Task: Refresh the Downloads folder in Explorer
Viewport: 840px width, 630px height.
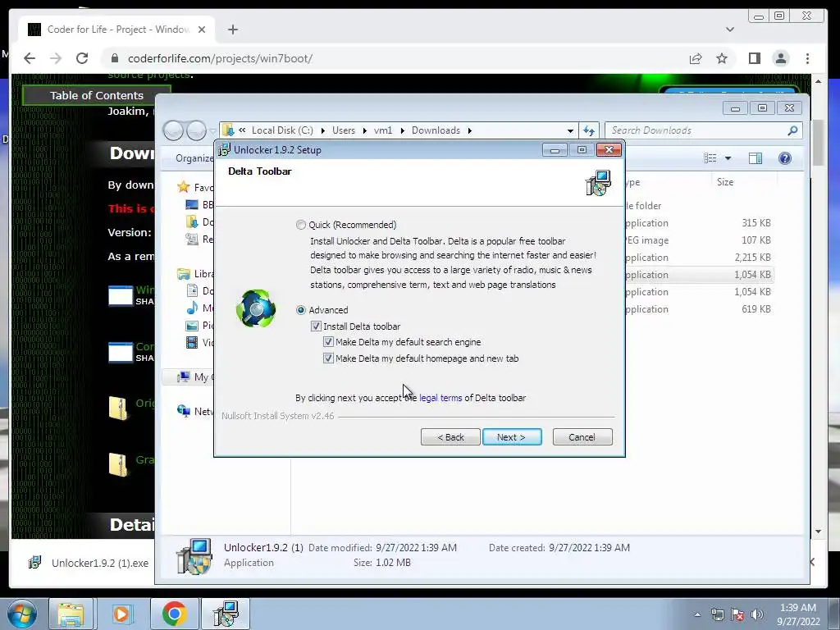Action: (x=589, y=130)
